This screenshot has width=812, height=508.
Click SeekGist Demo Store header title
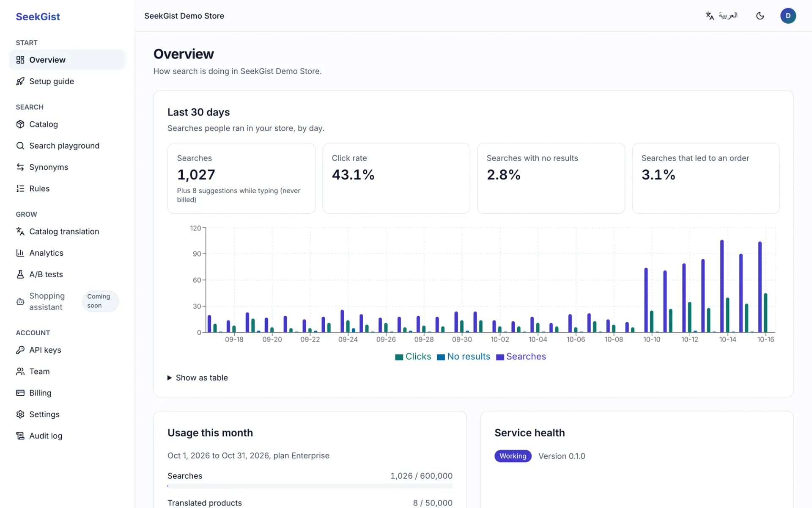pyautogui.click(x=184, y=16)
